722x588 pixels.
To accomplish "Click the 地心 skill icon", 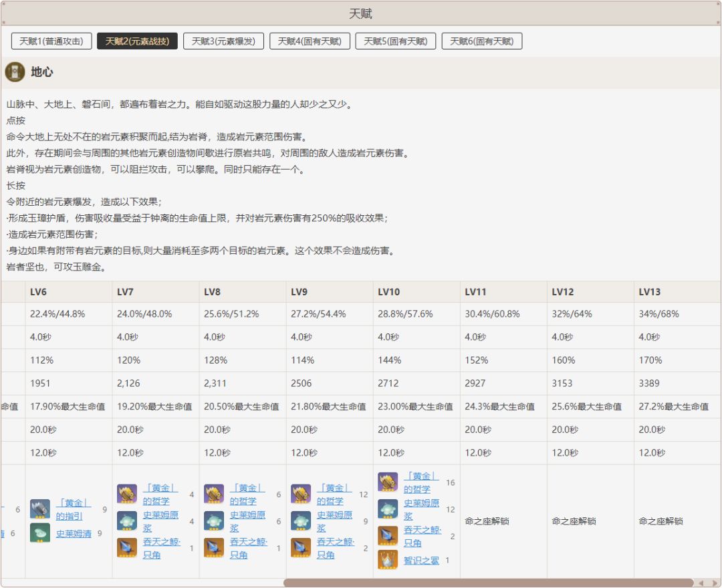I will (15, 72).
